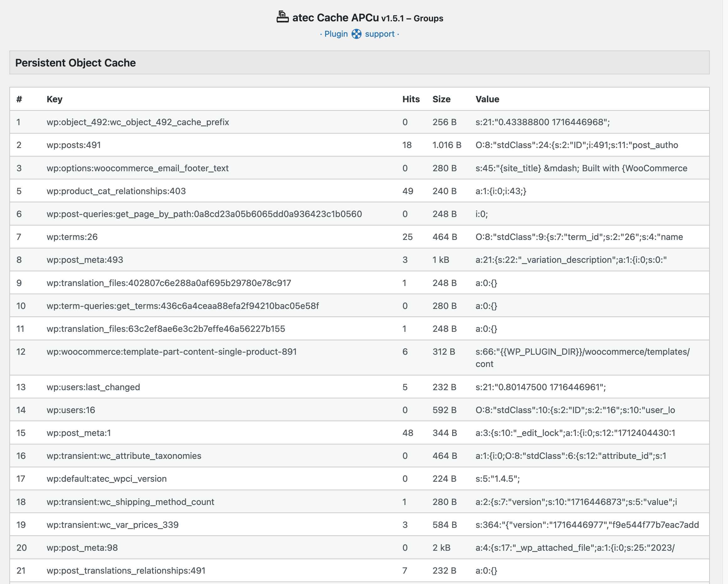Viewport: 728px width, 584px height.
Task: Click the 25 hits value for wp:terms:26
Action: tap(407, 237)
